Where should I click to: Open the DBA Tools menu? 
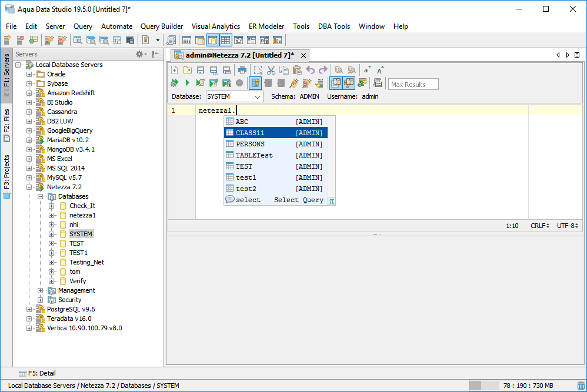(334, 26)
